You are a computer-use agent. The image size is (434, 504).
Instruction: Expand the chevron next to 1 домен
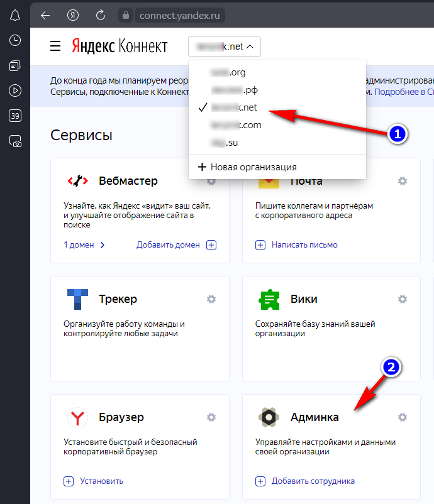point(103,245)
